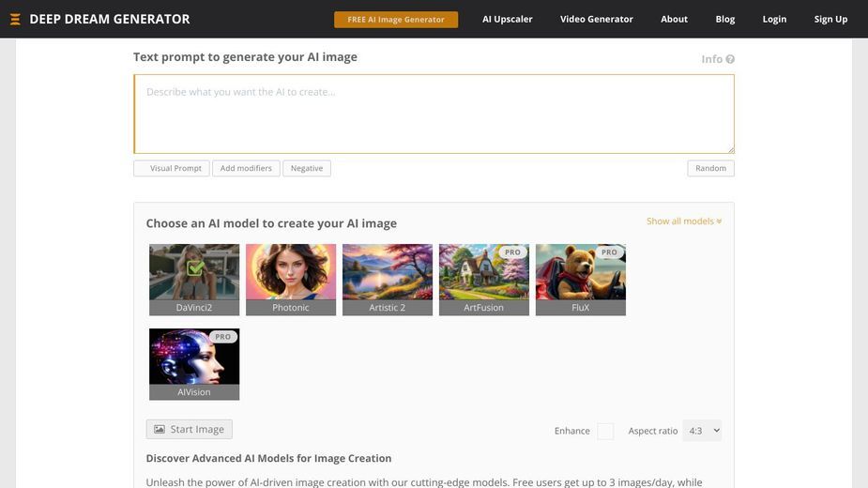The height and width of the screenshot is (488, 868).
Task: Click the PRO badge on FluX
Action: 609,252
